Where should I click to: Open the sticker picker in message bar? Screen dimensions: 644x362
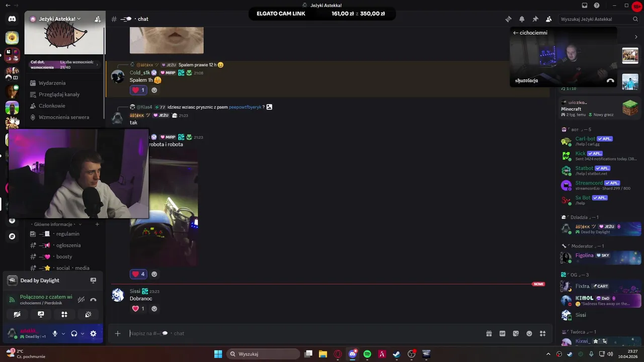(x=516, y=333)
